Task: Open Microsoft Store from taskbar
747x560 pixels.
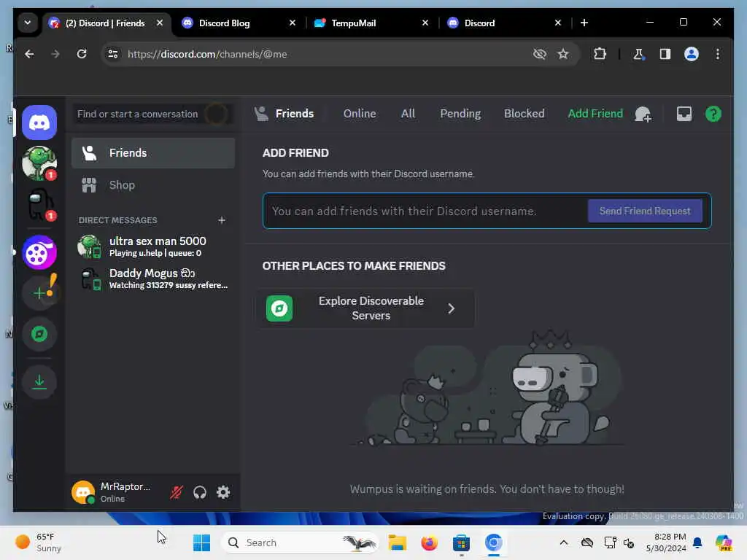Action: tap(461, 542)
